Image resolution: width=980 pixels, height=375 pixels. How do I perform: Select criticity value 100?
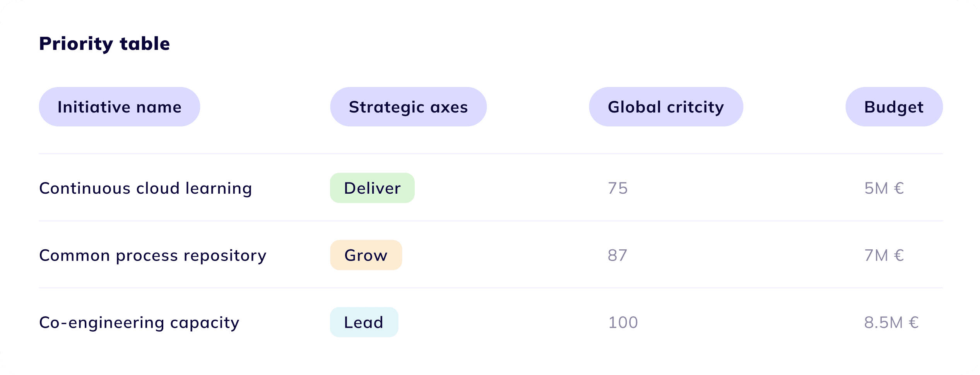coord(623,322)
